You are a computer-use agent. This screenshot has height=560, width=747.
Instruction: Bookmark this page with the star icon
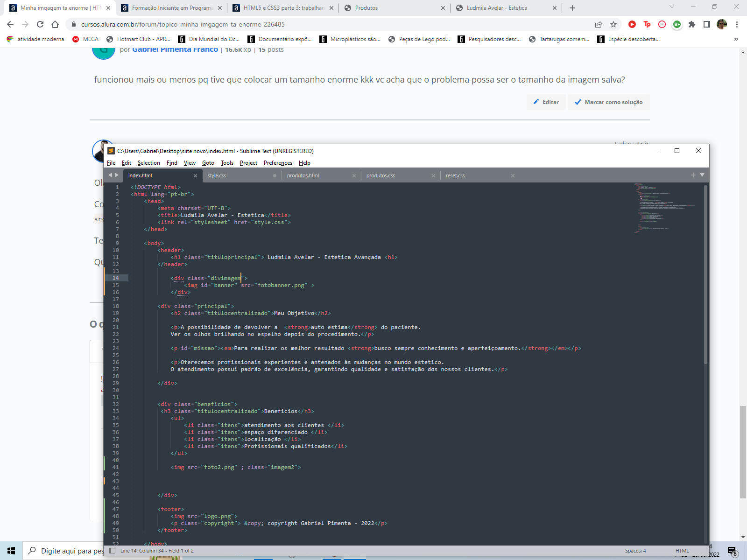pos(613,24)
